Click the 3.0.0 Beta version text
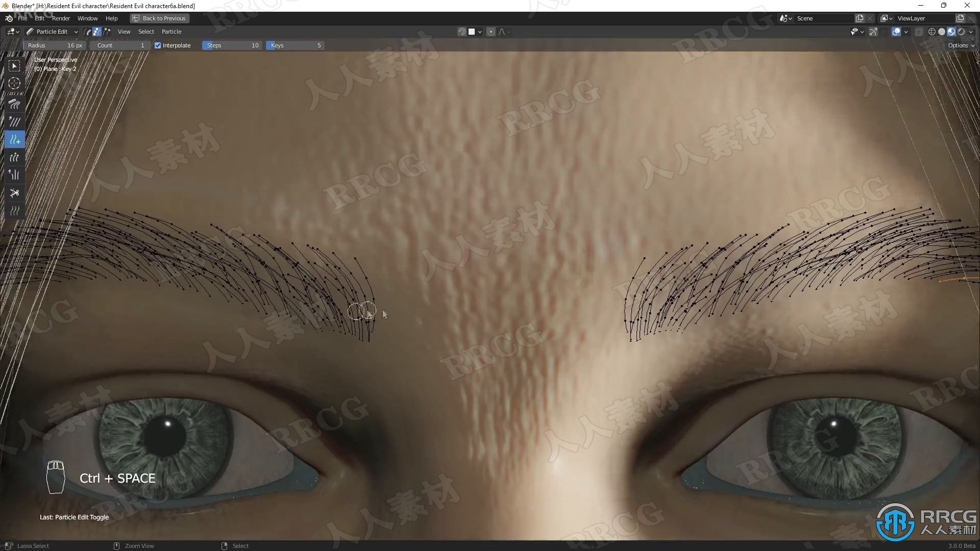 962,546
